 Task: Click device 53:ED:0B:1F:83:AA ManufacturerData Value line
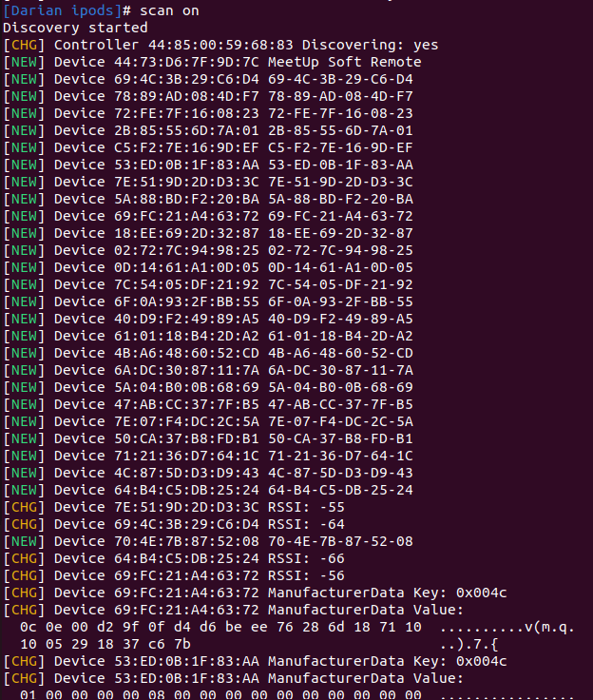coord(234,678)
